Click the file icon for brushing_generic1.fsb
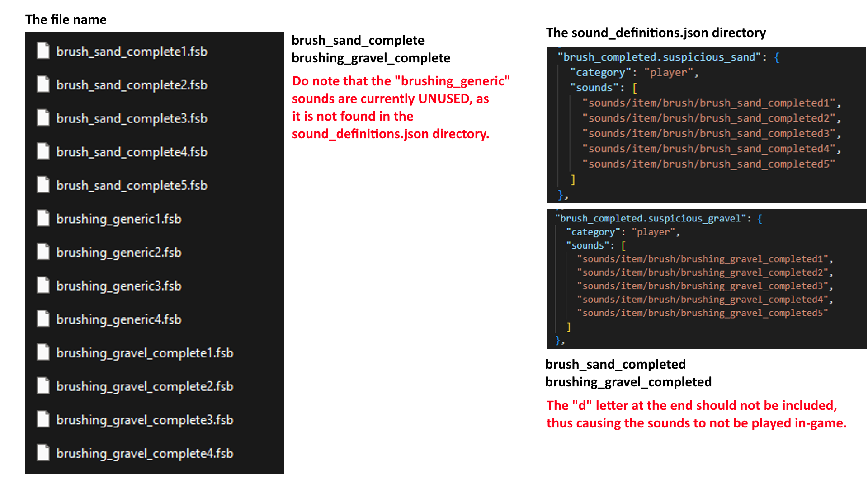Viewport: 868px width, 488px height. pyautogui.click(x=43, y=218)
